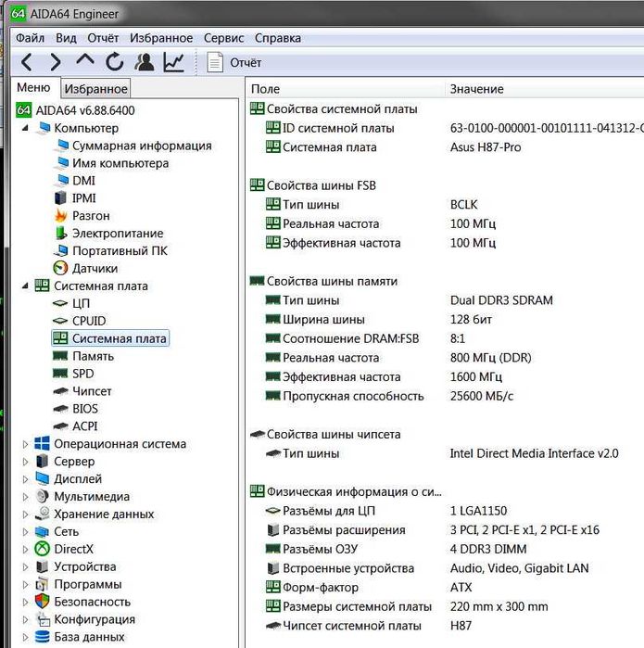Expand the Сеть node
Screen dimensions: 644x648
(x=25, y=531)
